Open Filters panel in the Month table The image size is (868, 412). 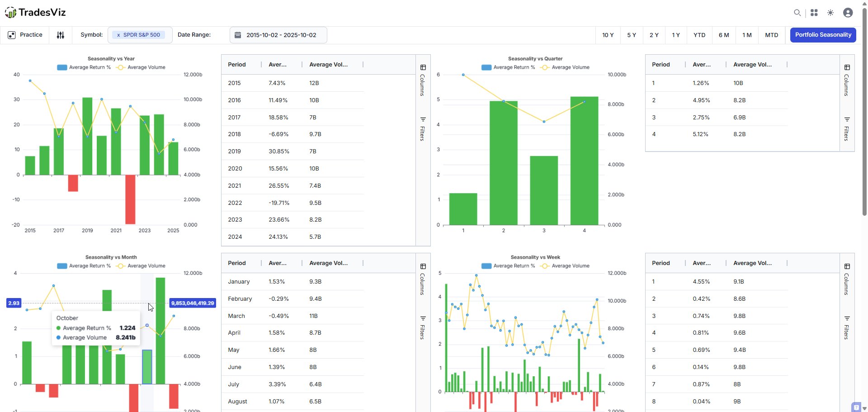[423, 328]
